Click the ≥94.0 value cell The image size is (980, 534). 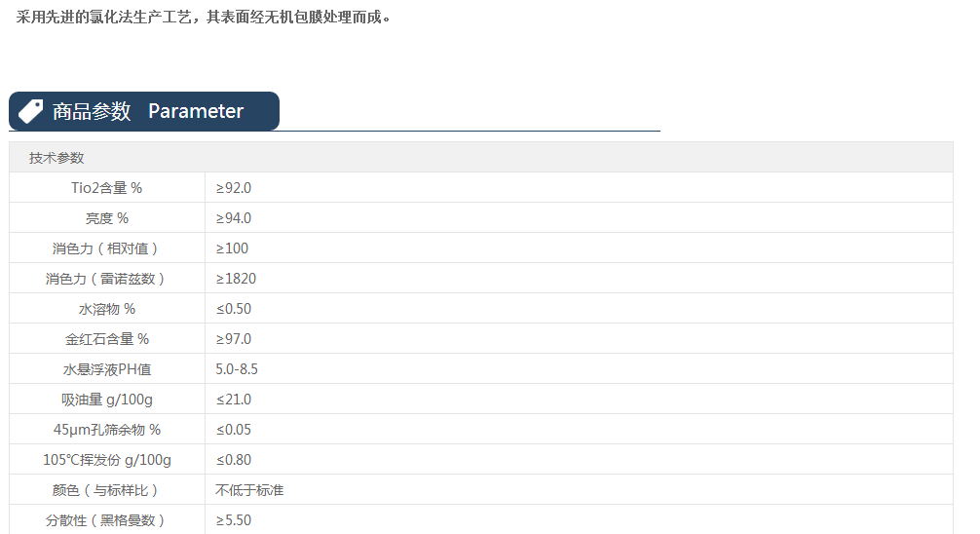pyautogui.click(x=234, y=218)
